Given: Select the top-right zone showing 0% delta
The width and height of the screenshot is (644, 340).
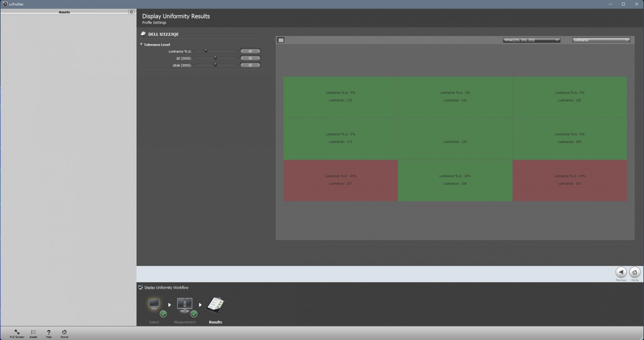Looking at the screenshot, I should point(570,97).
